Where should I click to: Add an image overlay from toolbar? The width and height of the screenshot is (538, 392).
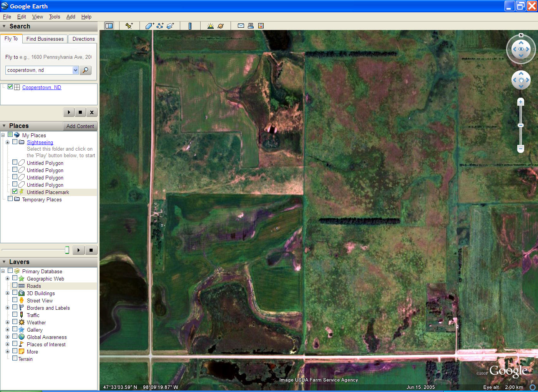click(170, 26)
